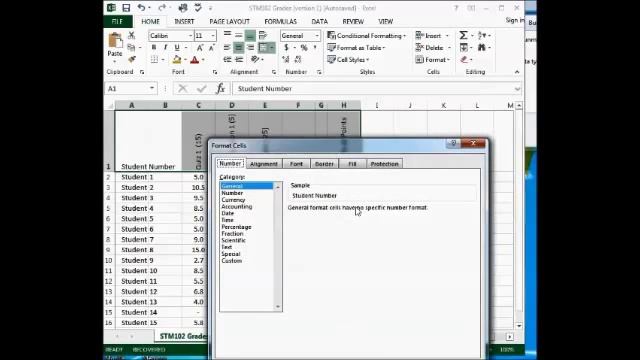Click the Undo arrow icon
Viewport: 640px width, 360px height.
(x=141, y=8)
